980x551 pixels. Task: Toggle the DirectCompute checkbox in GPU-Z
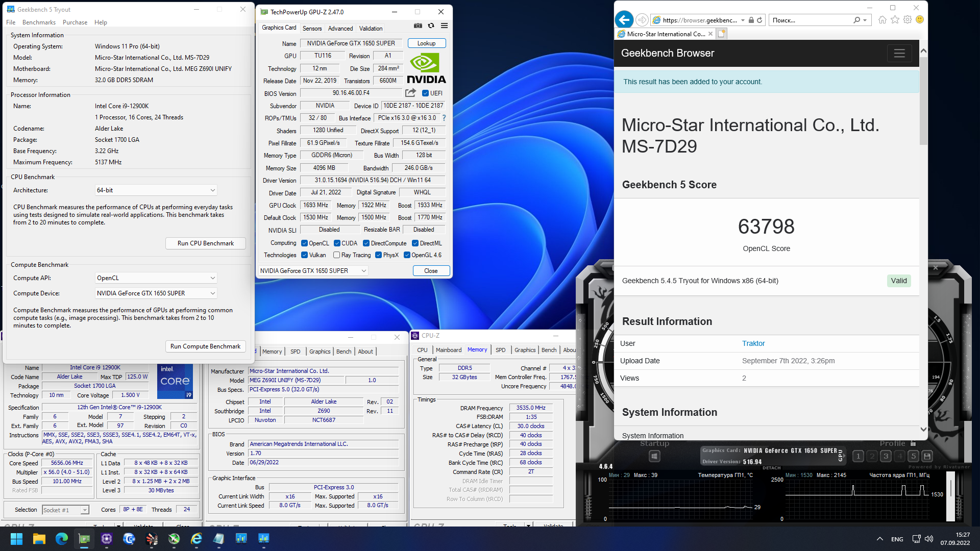point(366,243)
